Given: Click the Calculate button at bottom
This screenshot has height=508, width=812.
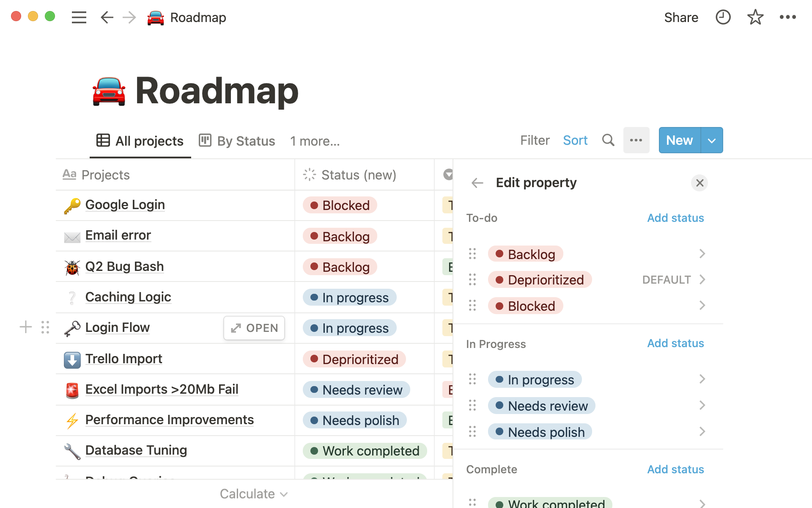Looking at the screenshot, I should (x=254, y=493).
